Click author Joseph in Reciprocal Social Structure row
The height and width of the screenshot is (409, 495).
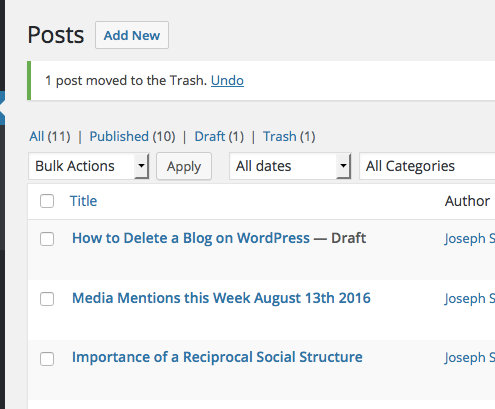point(469,358)
